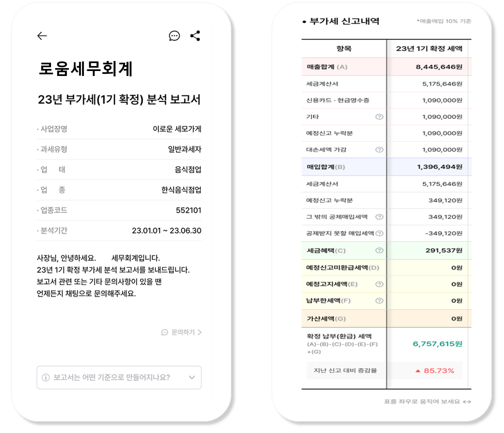
Task: Expand the 보고서는 어떤 기준으로 만들어지나요? dropdown
Action: [192, 377]
